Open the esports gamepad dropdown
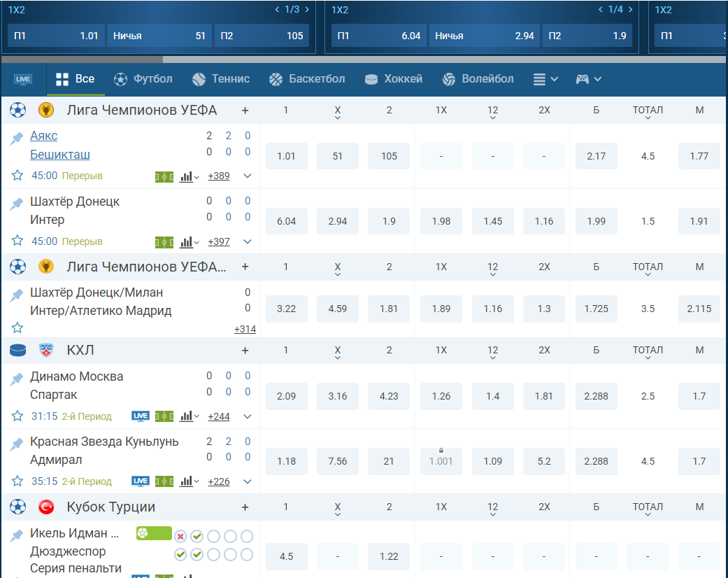 [x=589, y=80]
